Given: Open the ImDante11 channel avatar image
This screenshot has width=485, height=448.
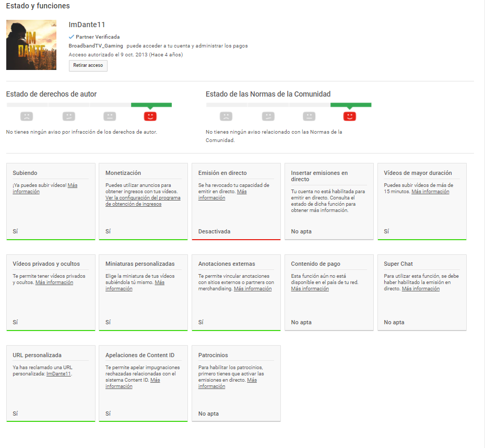Looking at the screenshot, I should point(31,45).
